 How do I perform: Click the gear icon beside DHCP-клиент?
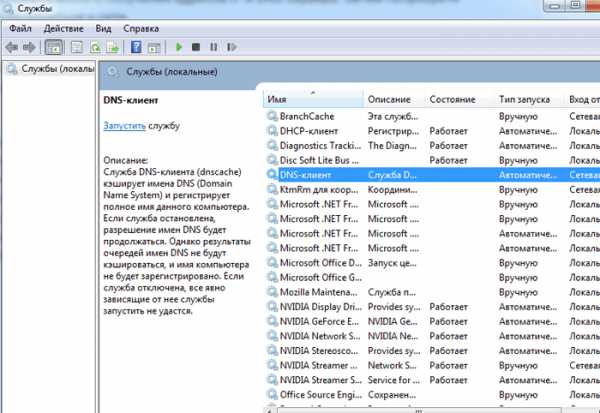tap(272, 131)
